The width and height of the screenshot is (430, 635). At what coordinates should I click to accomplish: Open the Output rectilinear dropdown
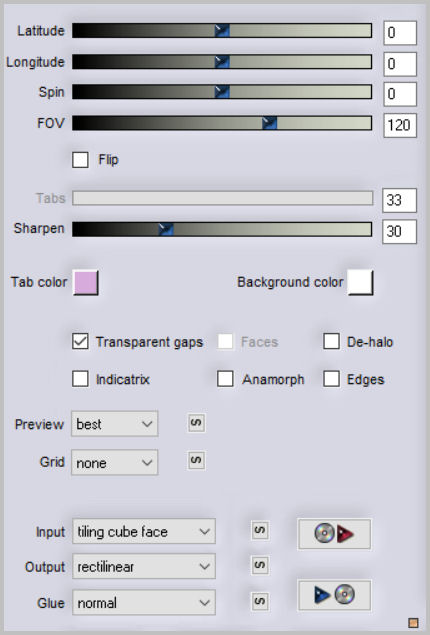point(144,566)
